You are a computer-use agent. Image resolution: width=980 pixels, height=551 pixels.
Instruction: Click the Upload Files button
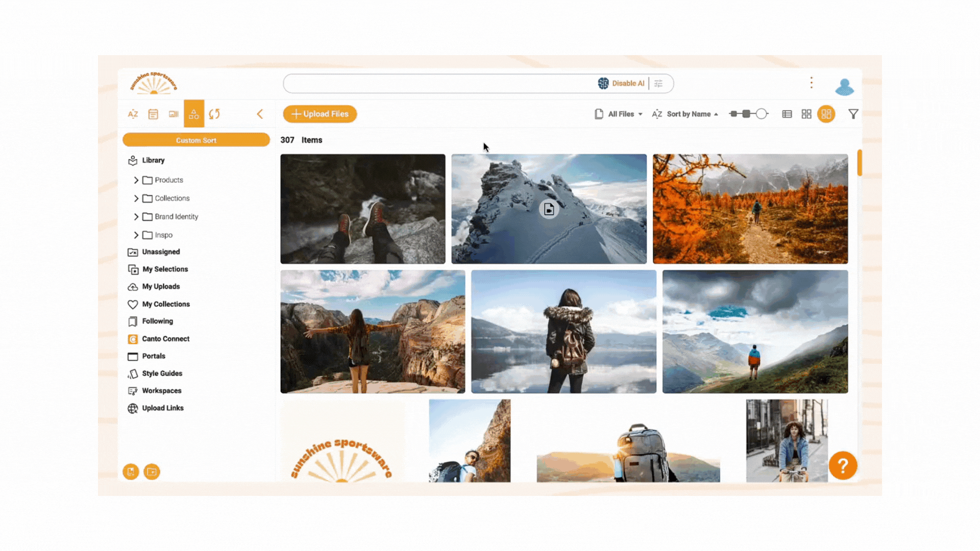tap(320, 114)
